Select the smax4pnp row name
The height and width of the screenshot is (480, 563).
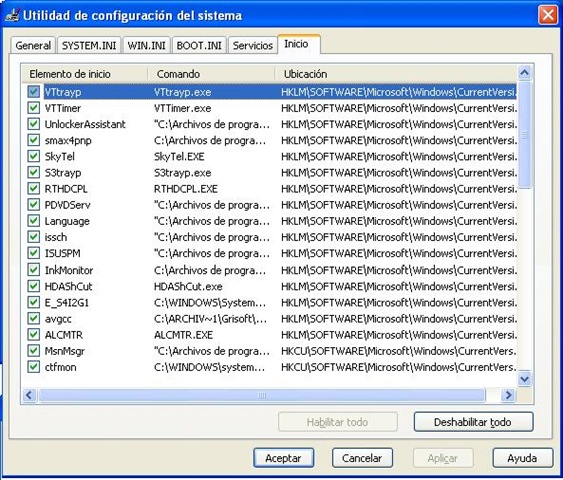point(68,140)
